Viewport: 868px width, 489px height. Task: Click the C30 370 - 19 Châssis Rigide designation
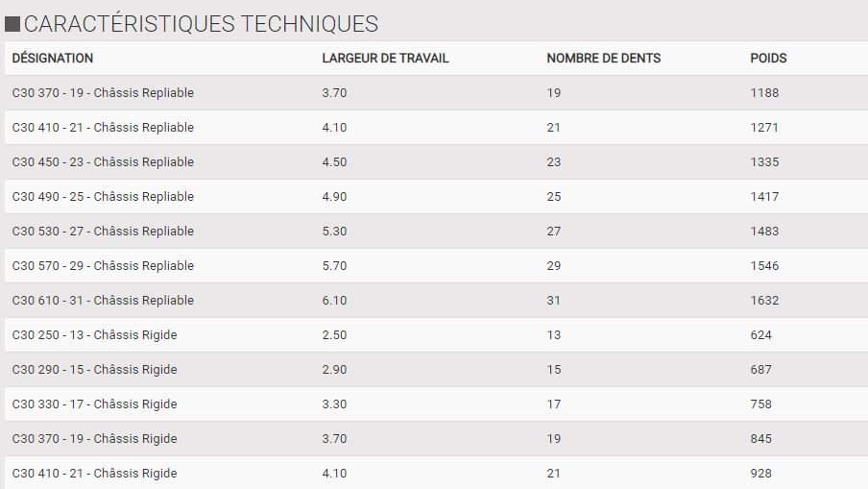point(94,439)
